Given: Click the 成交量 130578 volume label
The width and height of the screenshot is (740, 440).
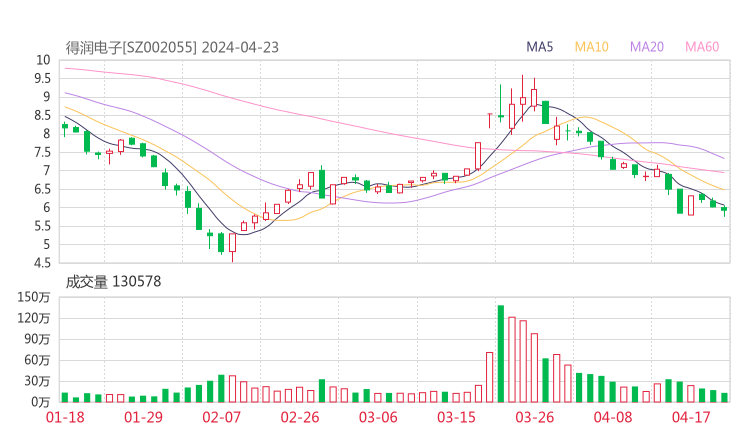Looking at the screenshot, I should (113, 282).
